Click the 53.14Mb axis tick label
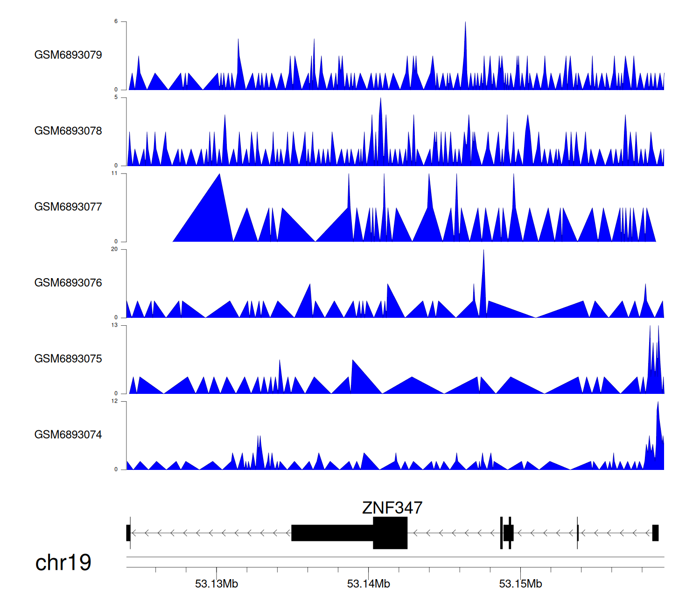700x616 pixels. (x=369, y=584)
